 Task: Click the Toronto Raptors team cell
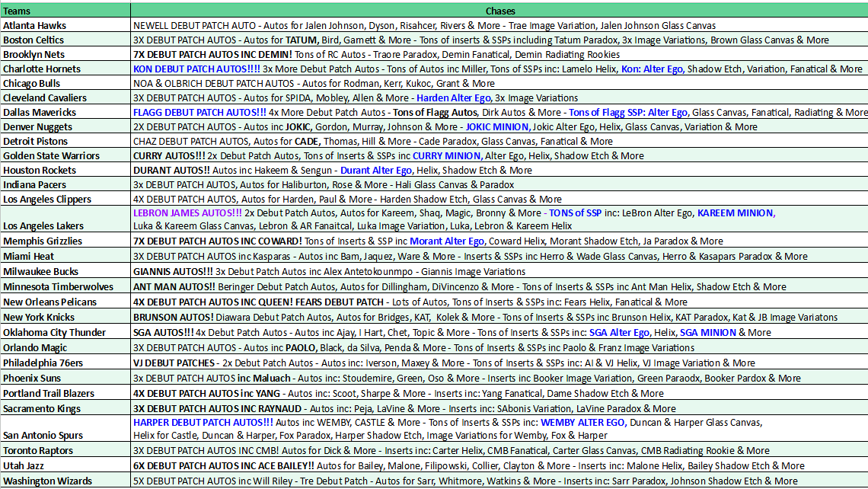65,449
